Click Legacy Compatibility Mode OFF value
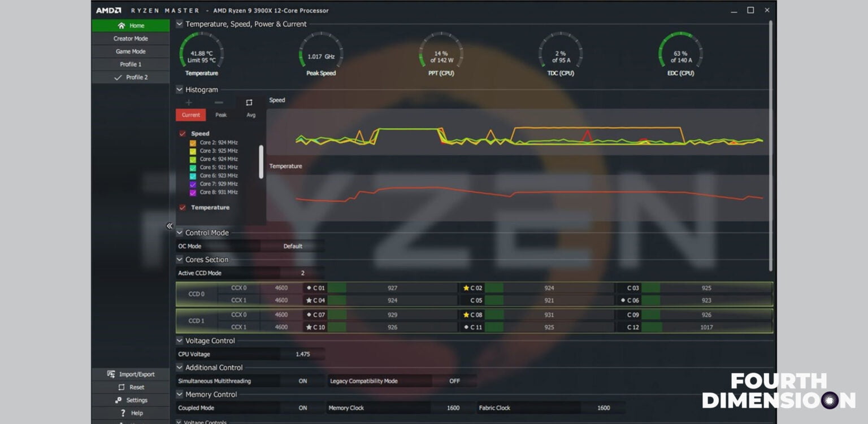 coord(454,381)
